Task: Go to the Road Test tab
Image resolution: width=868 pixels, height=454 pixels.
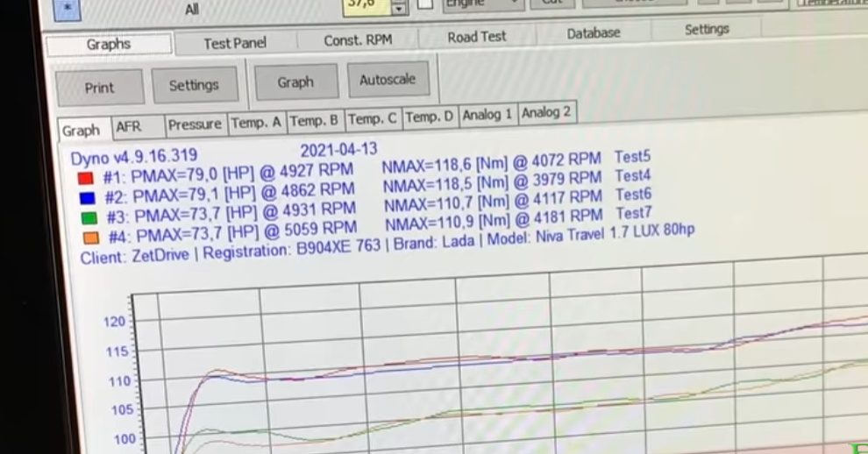Action: click(478, 37)
